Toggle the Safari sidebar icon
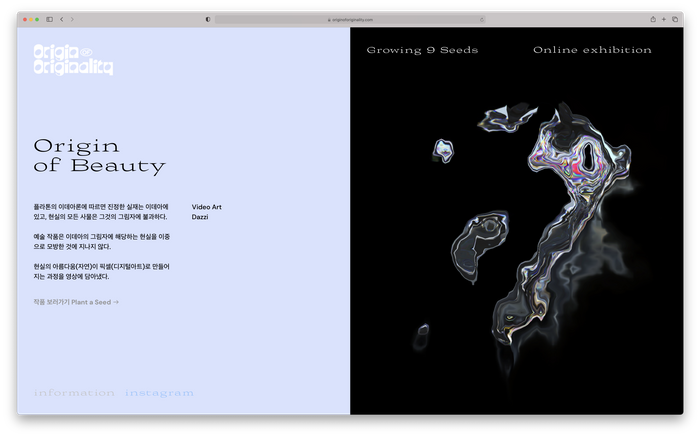Image resolution: width=700 pixels, height=437 pixels. coord(49,19)
